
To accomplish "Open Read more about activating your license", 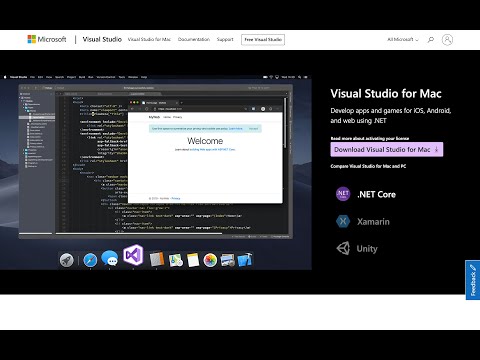I will (x=370, y=138).
